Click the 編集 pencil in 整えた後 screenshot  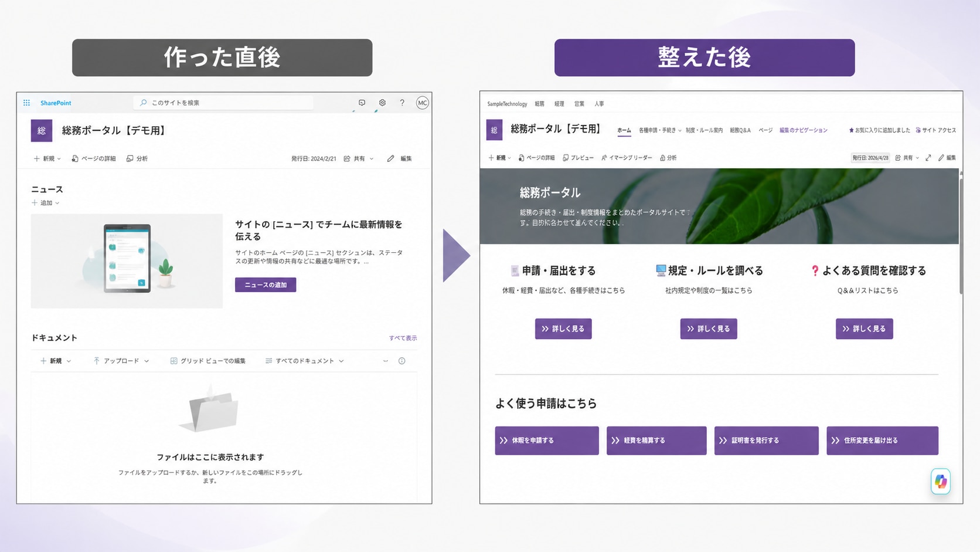[947, 158]
